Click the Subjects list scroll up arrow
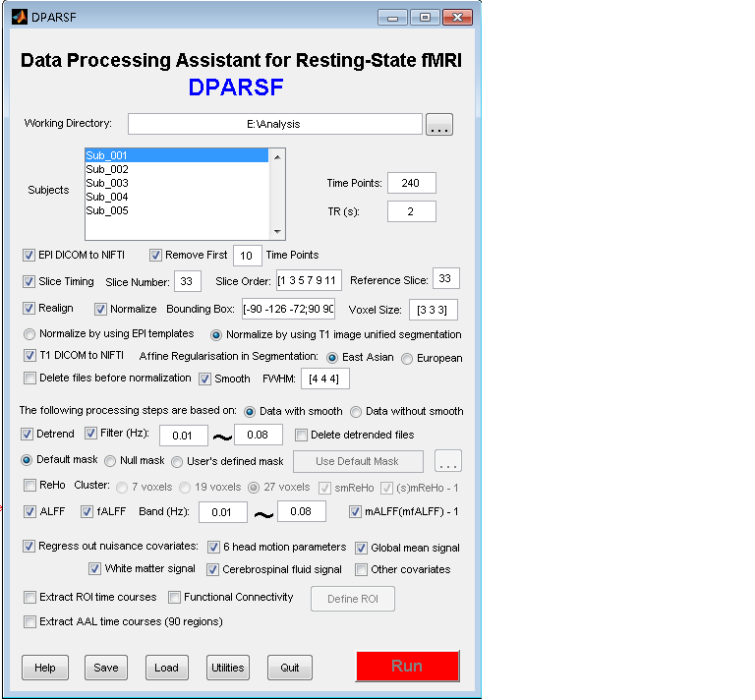The height and width of the screenshot is (700, 755). (277, 157)
